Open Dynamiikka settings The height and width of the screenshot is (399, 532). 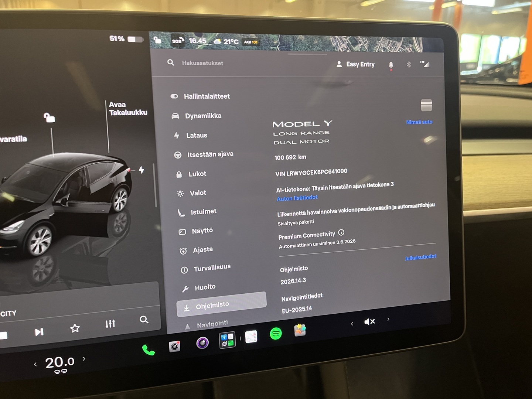click(x=197, y=116)
